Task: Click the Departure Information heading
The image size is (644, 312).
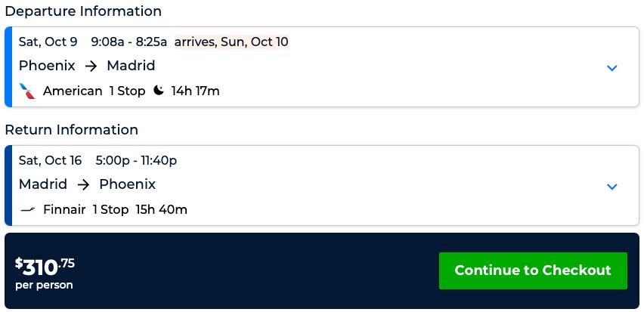Action: [x=83, y=11]
